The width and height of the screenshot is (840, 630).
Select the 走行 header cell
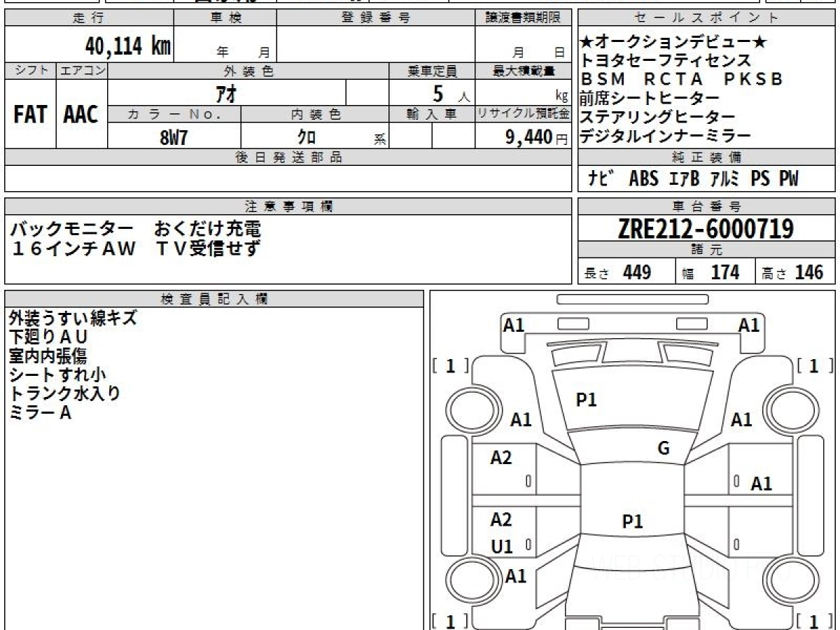[88, 18]
